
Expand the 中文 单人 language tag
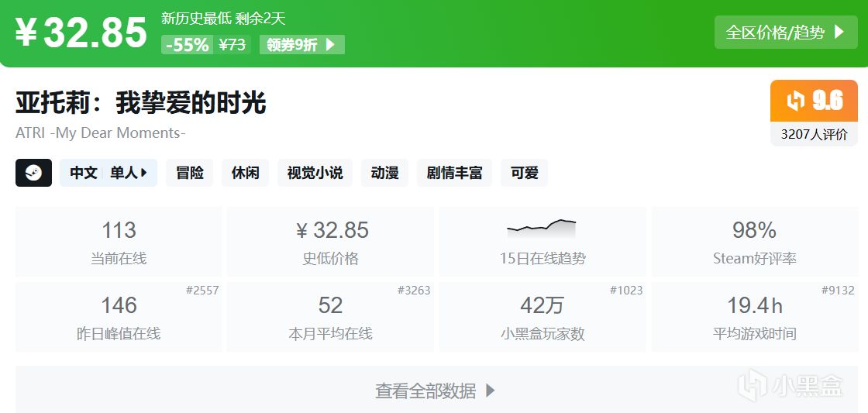[x=108, y=173]
